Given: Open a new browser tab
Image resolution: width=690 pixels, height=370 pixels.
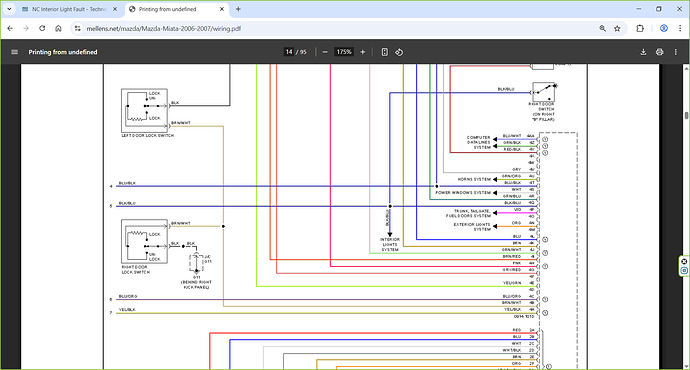Looking at the screenshot, I should (x=238, y=9).
